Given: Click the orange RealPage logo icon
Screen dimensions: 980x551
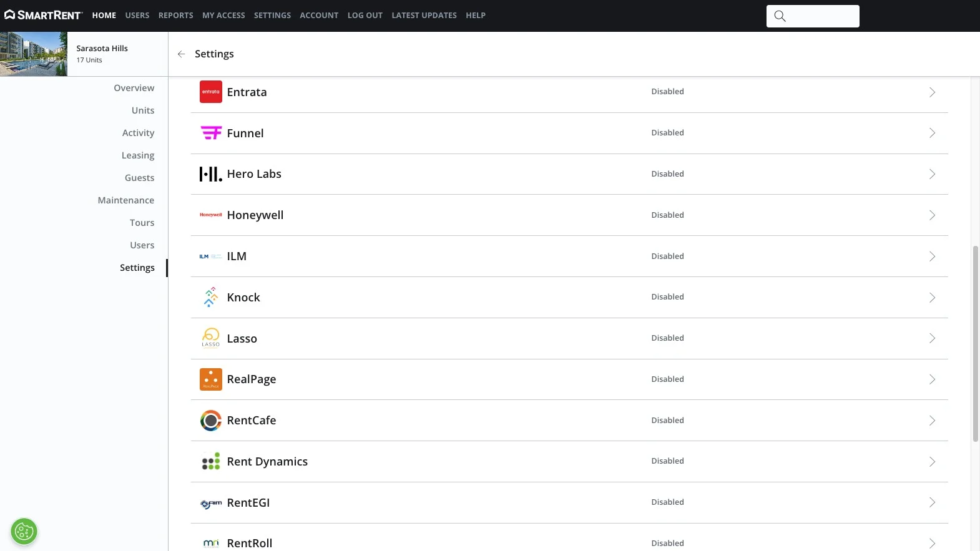Looking at the screenshot, I should click(211, 379).
